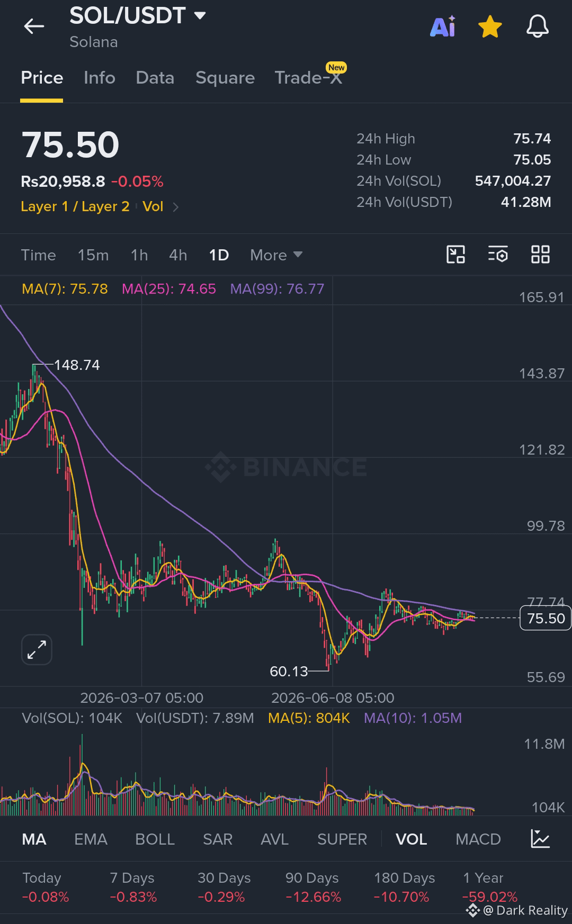Expand chart to fullscreen
Screen dimensions: 572x924
37,649
